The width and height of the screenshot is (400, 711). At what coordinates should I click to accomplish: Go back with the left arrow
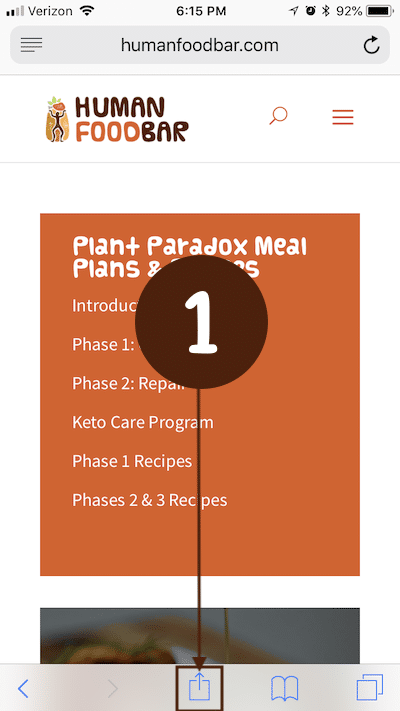click(x=23, y=689)
